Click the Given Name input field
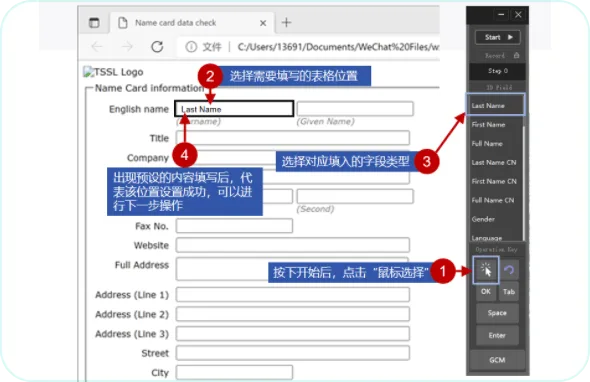The height and width of the screenshot is (382, 590). (355, 108)
